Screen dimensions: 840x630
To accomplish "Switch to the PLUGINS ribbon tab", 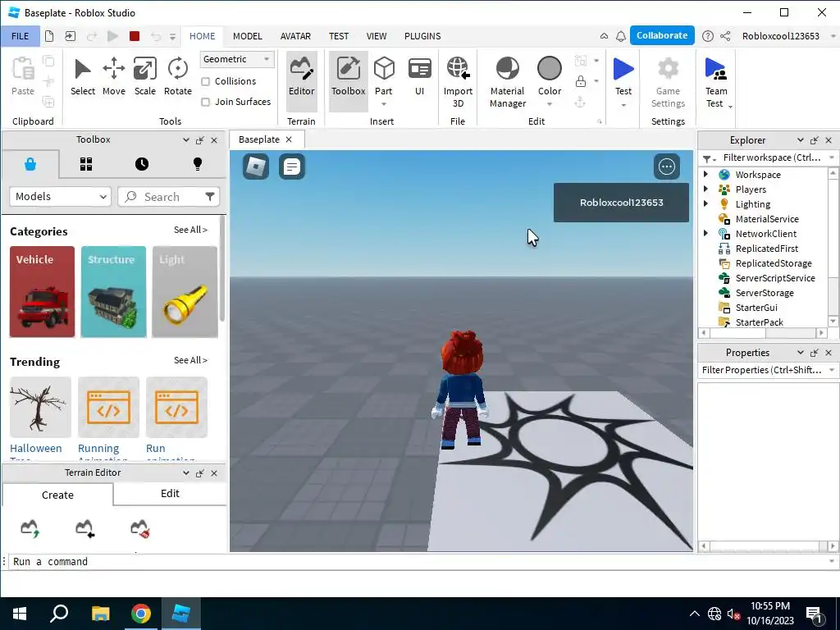I will pos(422,36).
